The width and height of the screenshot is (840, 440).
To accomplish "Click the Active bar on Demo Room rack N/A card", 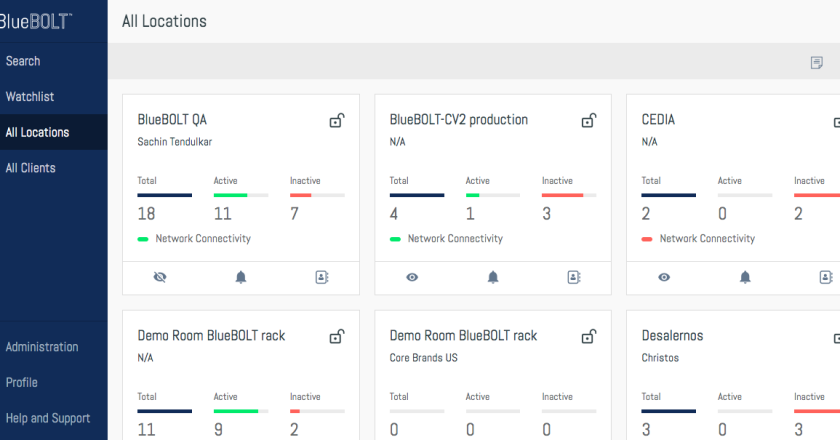I will point(241,411).
